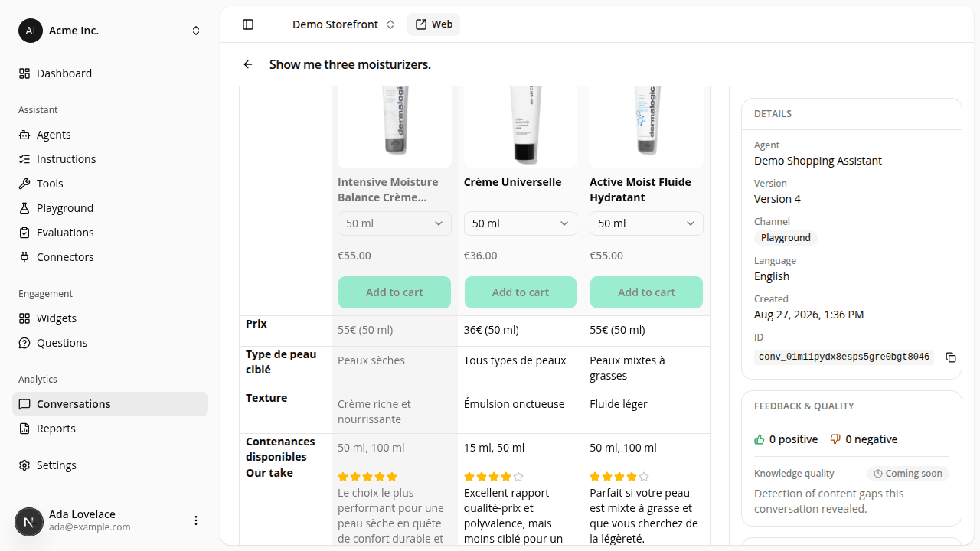Copy the conversation ID
Image resolution: width=980 pixels, height=551 pixels.
coord(951,357)
